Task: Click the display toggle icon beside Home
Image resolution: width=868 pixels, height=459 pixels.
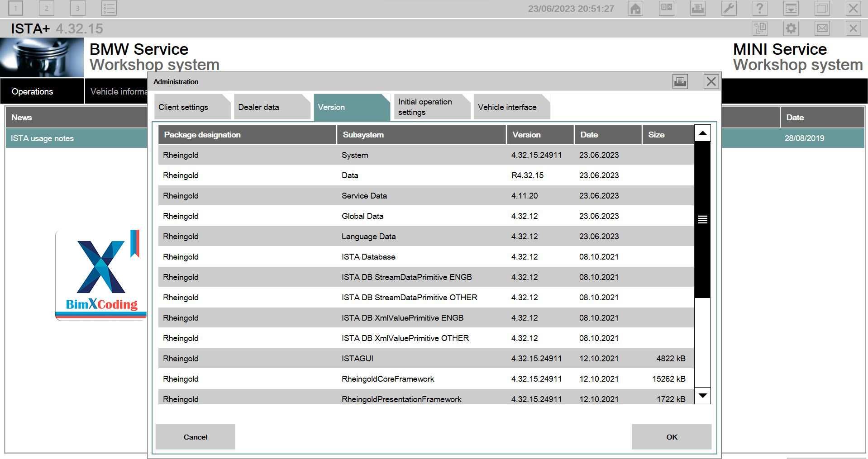Action: (x=667, y=8)
